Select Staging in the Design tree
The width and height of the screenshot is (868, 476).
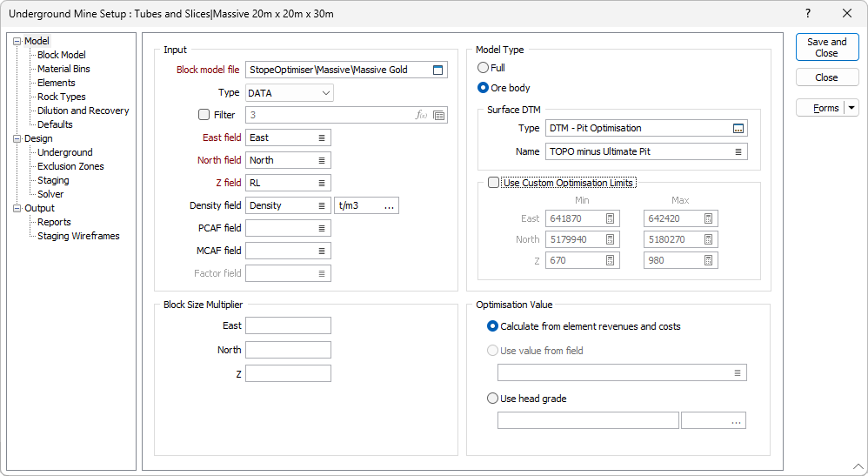pyautogui.click(x=53, y=180)
